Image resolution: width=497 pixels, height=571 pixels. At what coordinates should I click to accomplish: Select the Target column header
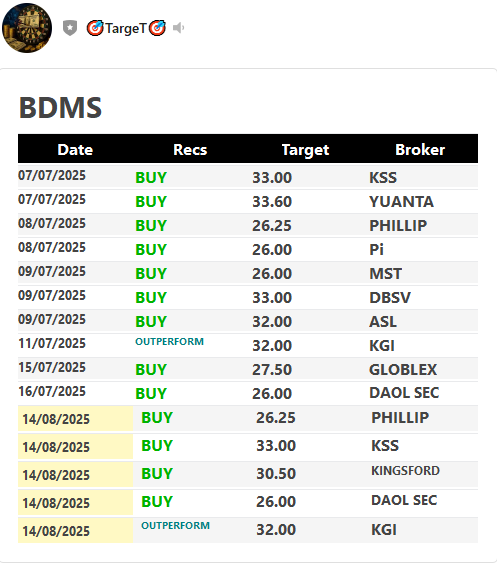(x=305, y=150)
